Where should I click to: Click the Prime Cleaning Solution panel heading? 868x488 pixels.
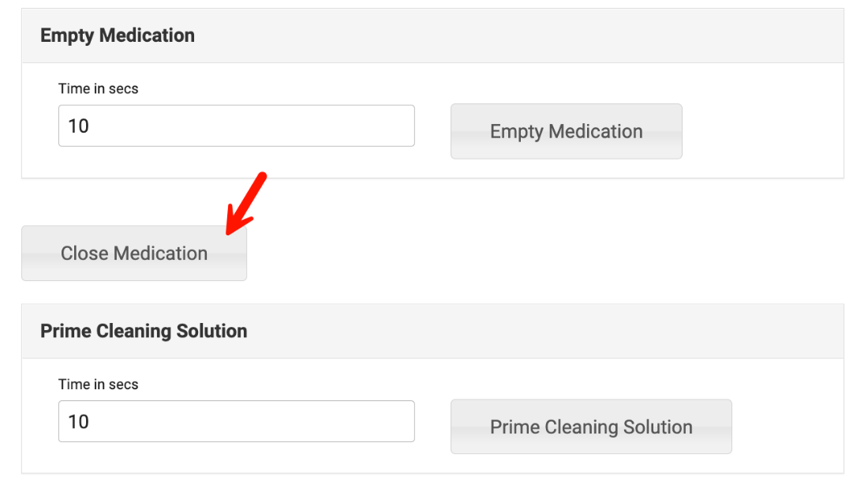point(144,331)
